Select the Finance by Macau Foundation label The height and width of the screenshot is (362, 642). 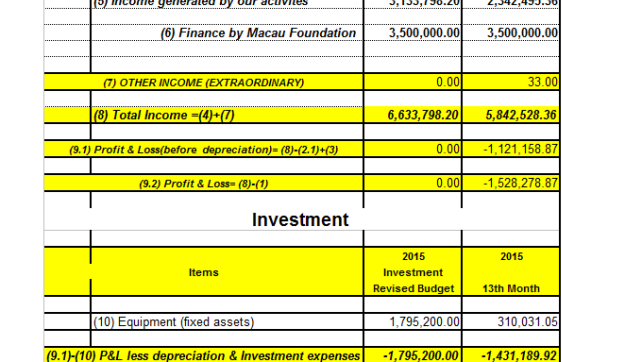[x=258, y=33]
